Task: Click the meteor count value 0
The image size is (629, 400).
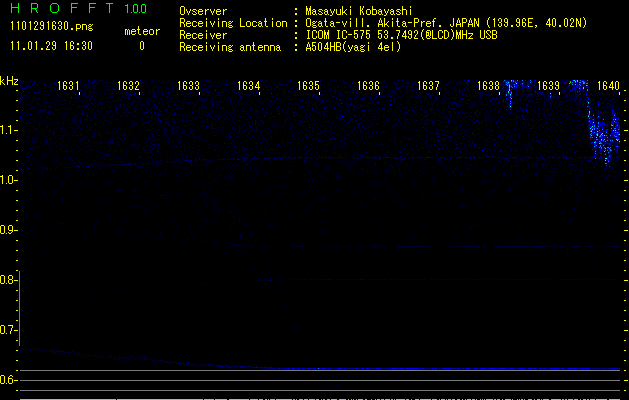Action: 142,46
